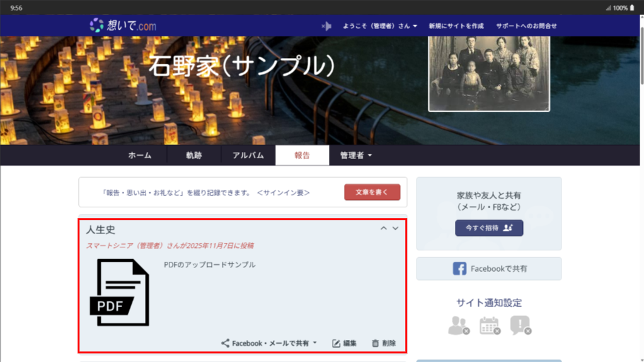The image size is (644, 362).
Task: Move post up with chevron arrow
Action: (383, 228)
